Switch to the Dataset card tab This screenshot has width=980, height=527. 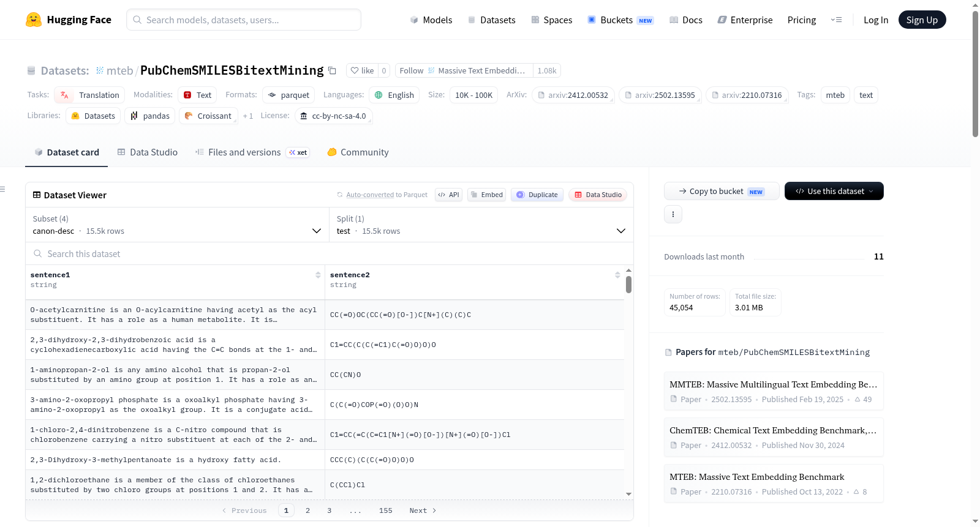tap(67, 152)
